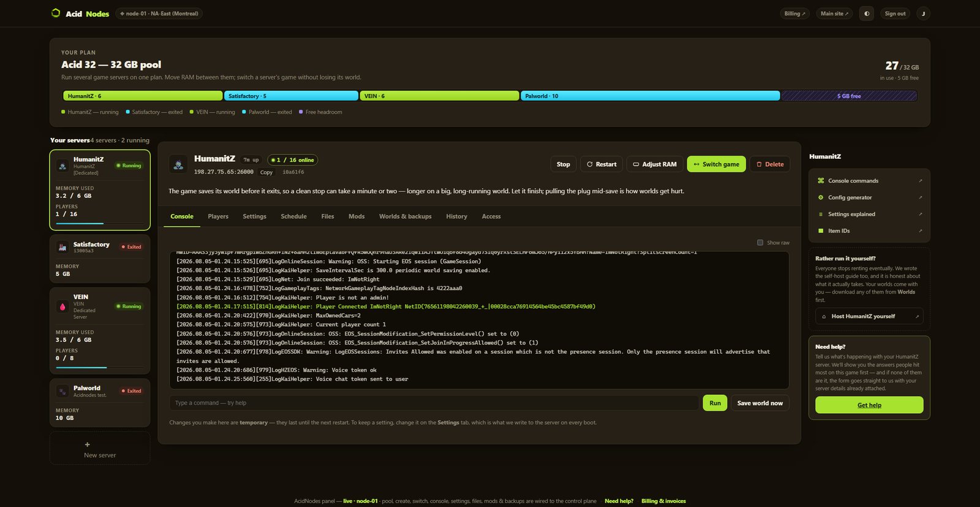Open Billing & invoices footer link
The width and height of the screenshot is (980, 507).
coord(663,501)
